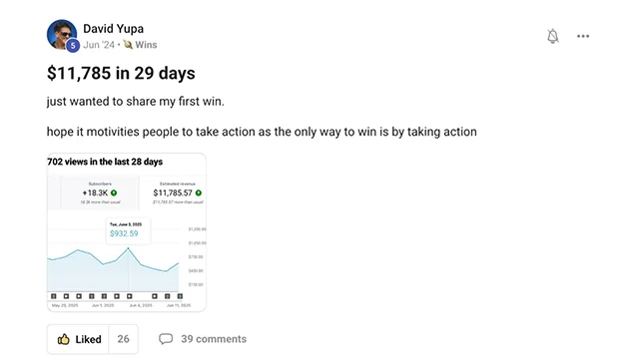The image size is (644, 362).
Task: Click the thumbs-up Liked icon
Action: pos(63,339)
